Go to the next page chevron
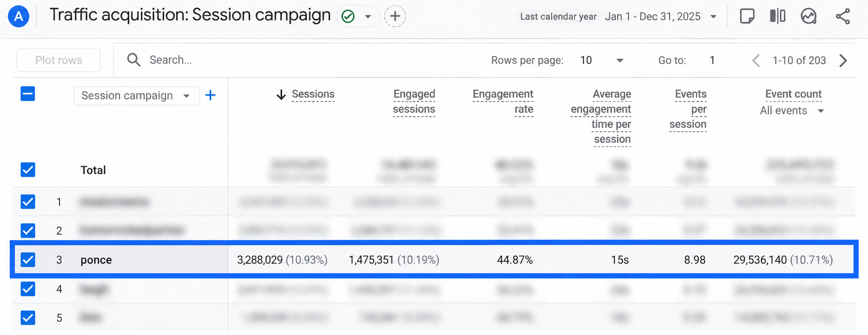 pos(843,60)
